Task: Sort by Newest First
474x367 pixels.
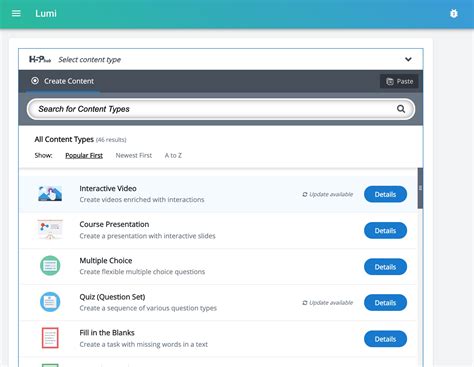Action: 134,155
